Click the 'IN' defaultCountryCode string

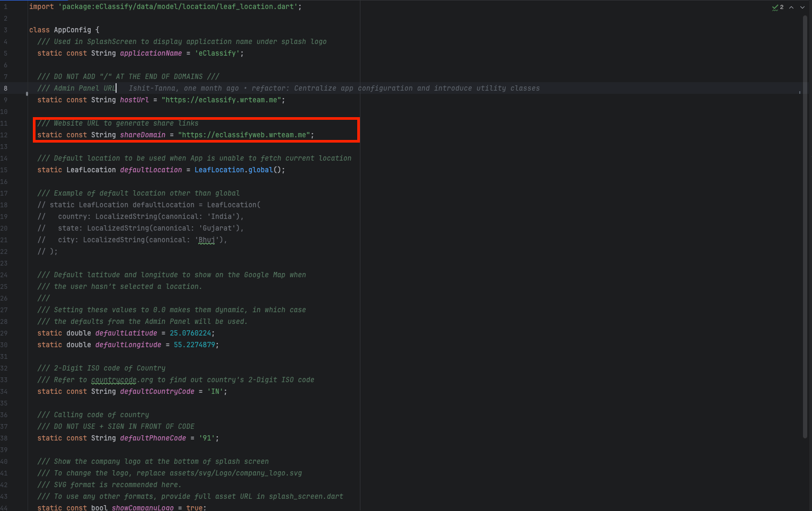coord(215,391)
